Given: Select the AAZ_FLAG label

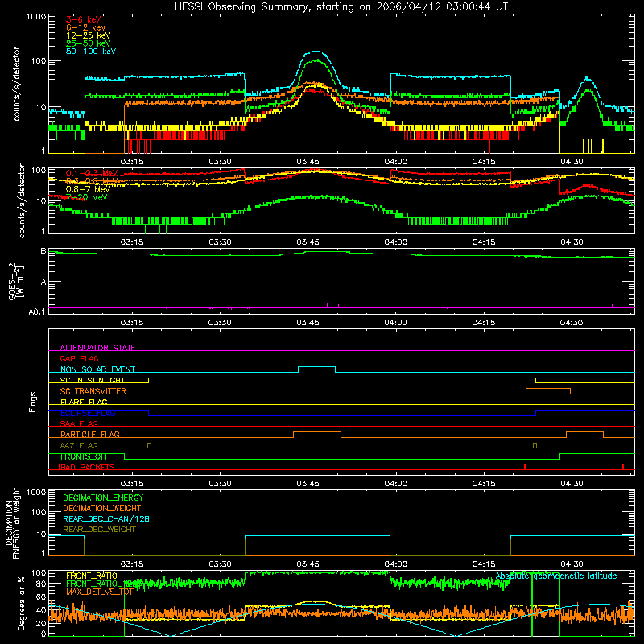Looking at the screenshot, I should pyautogui.click(x=79, y=446).
